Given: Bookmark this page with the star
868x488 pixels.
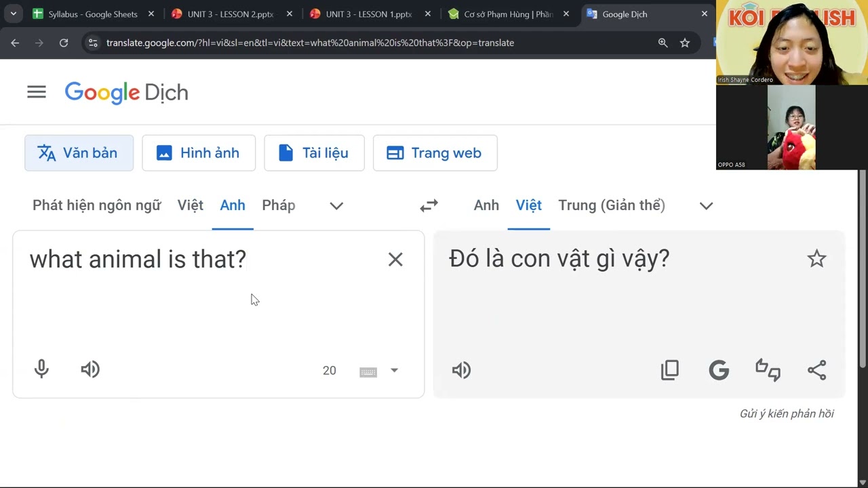Looking at the screenshot, I should pyautogui.click(x=685, y=43).
